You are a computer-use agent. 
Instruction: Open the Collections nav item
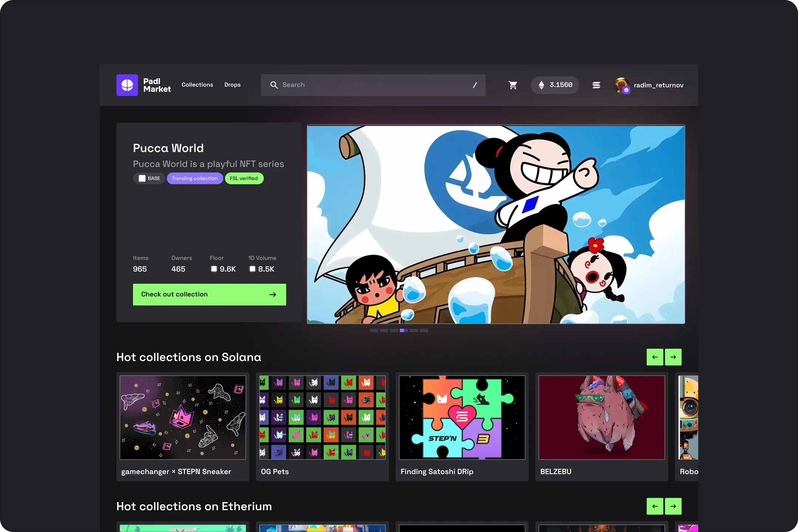197,85
